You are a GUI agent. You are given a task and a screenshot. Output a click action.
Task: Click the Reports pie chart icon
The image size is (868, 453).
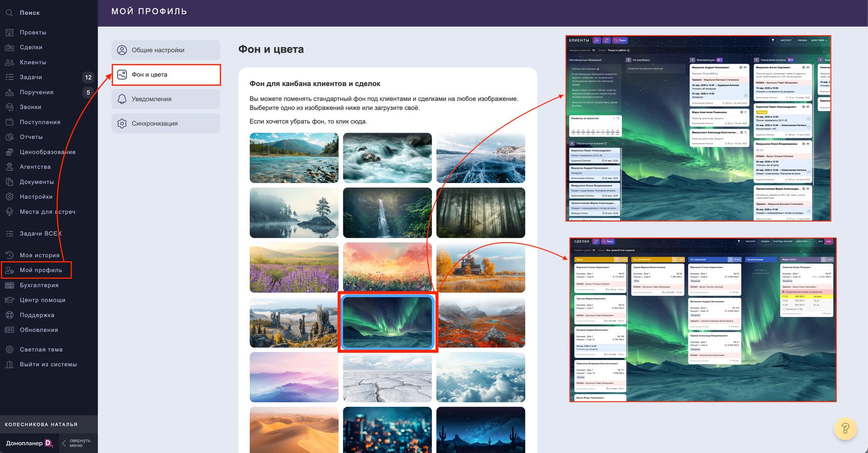[10, 137]
